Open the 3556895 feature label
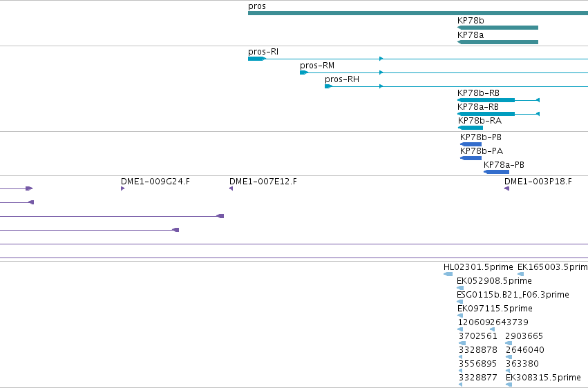The image size is (588, 388). [x=477, y=364]
